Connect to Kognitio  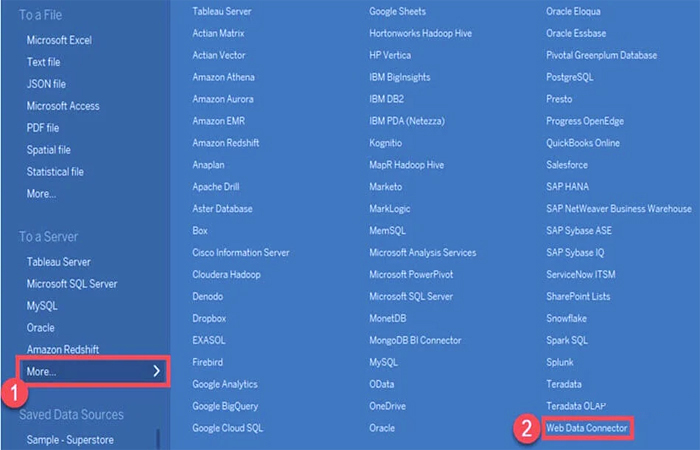tap(385, 143)
